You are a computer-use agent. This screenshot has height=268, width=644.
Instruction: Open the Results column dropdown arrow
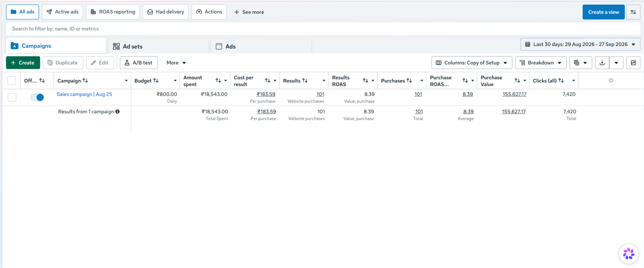click(324, 81)
